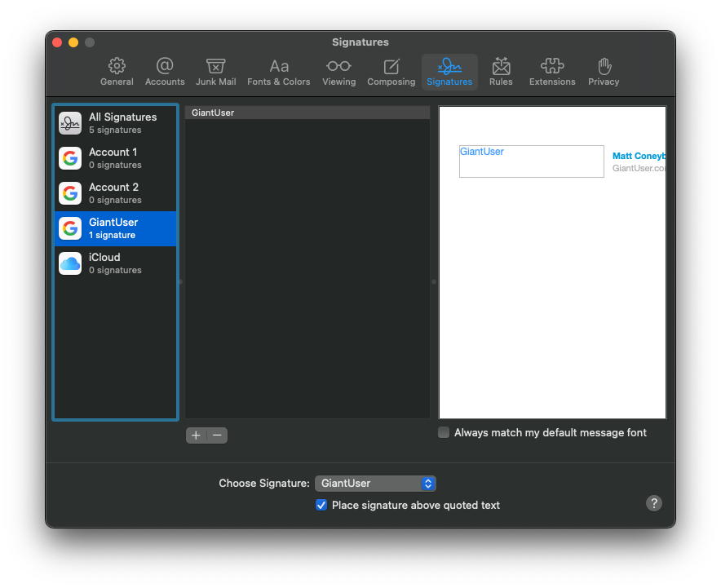721x588 pixels.
Task: Select the iCloud account
Action: [x=115, y=263]
